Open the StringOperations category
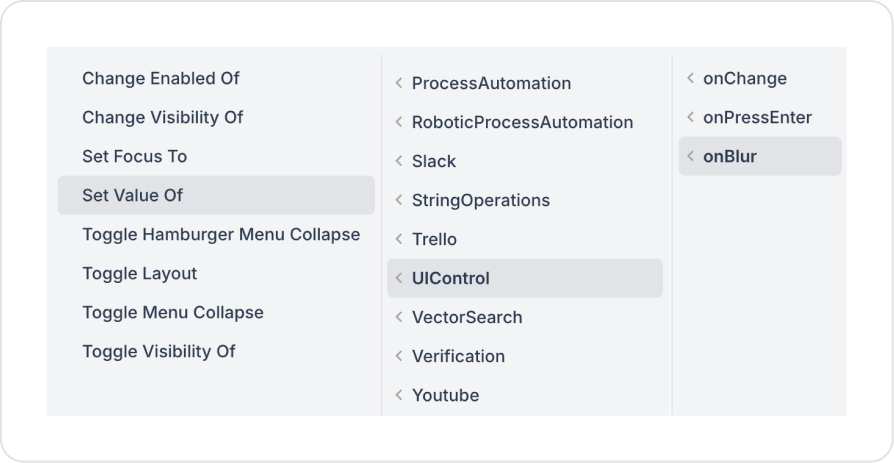Screen dimensions: 894x463 pos(481,201)
